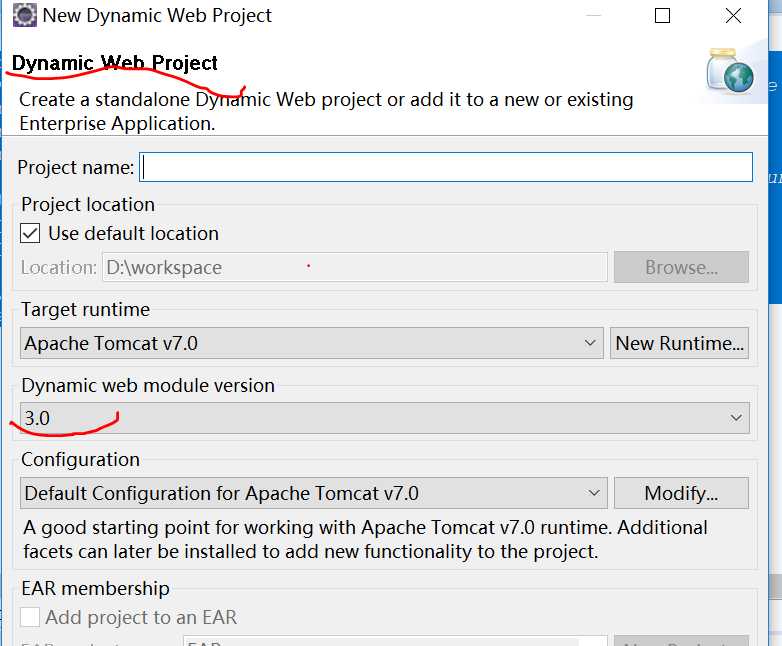
Task: Focus the Project name text field
Action: 446,167
